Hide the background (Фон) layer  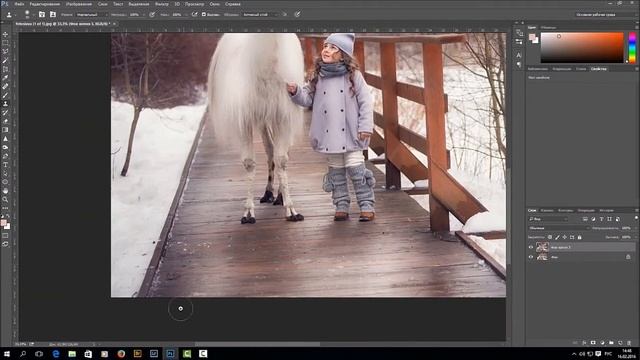tap(531, 257)
